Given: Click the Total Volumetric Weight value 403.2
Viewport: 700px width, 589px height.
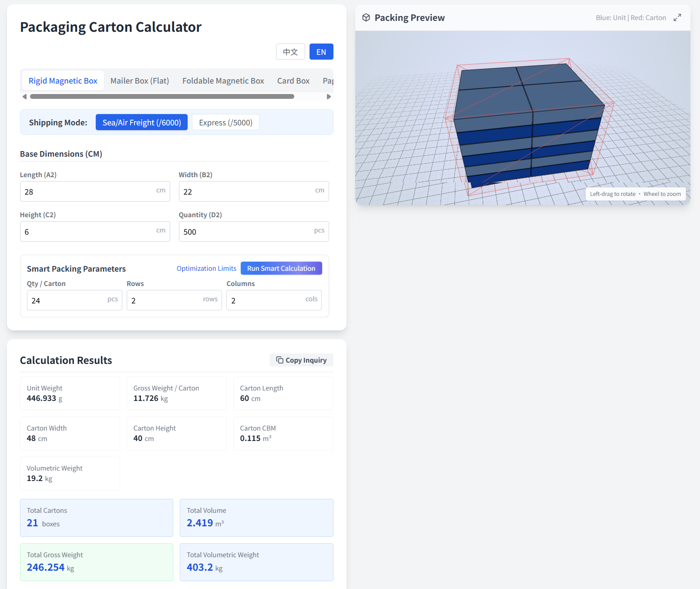Looking at the screenshot, I should pyautogui.click(x=200, y=567).
